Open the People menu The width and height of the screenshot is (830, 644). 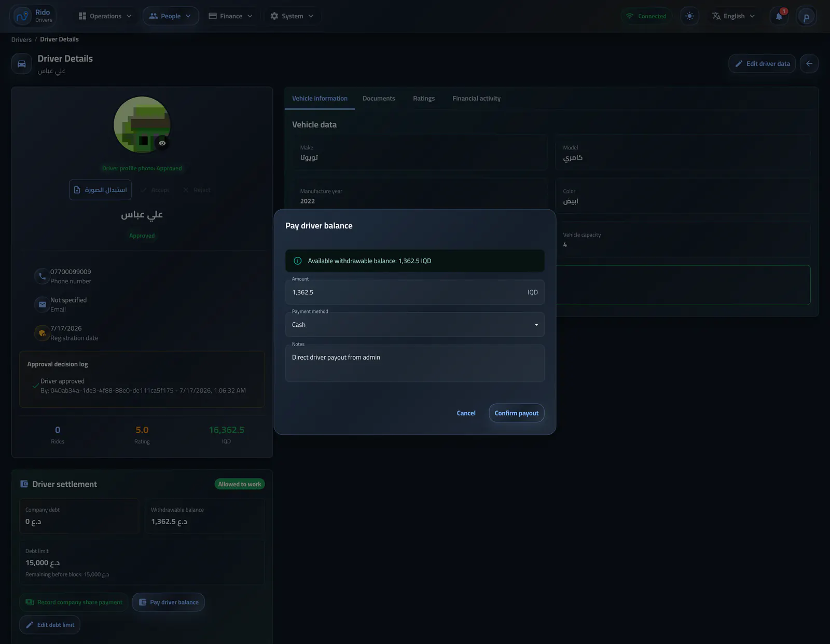click(171, 16)
